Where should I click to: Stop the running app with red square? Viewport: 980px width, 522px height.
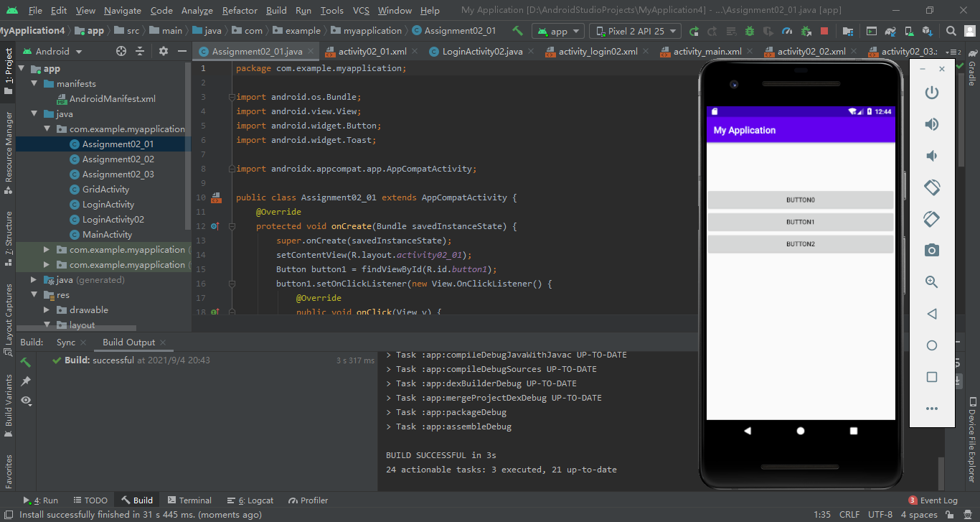coord(824,31)
